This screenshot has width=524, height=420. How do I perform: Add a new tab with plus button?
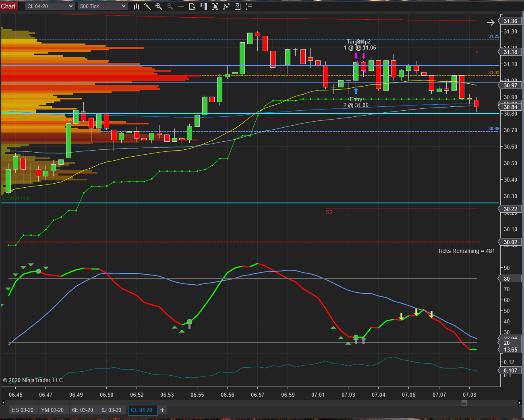coord(162,410)
